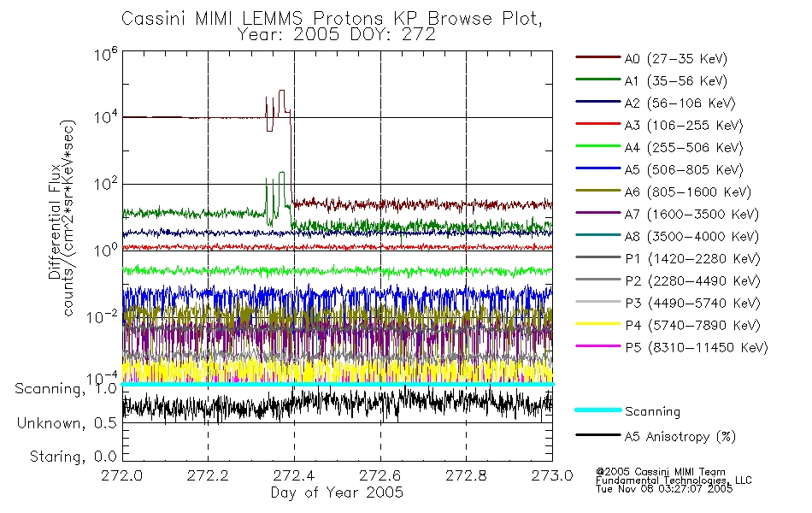Click the A2 (56-106 KeV) legend label

(x=680, y=103)
